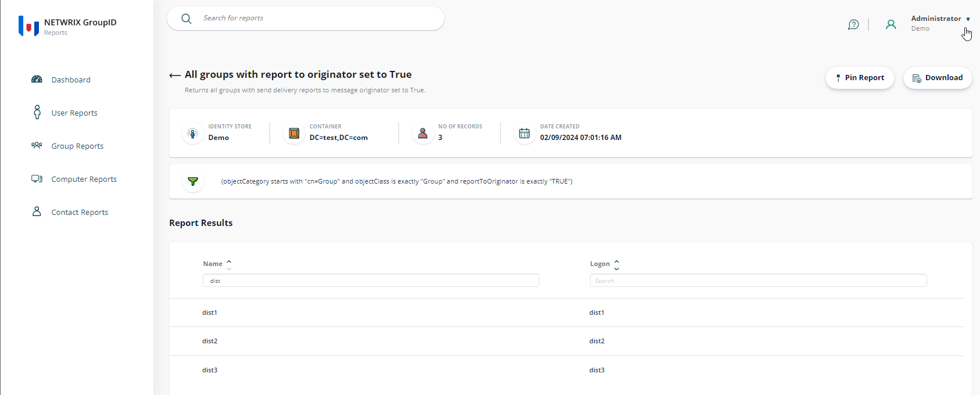Click the Netwrix GroupID logo
This screenshot has width=980, height=395.
[x=28, y=26]
